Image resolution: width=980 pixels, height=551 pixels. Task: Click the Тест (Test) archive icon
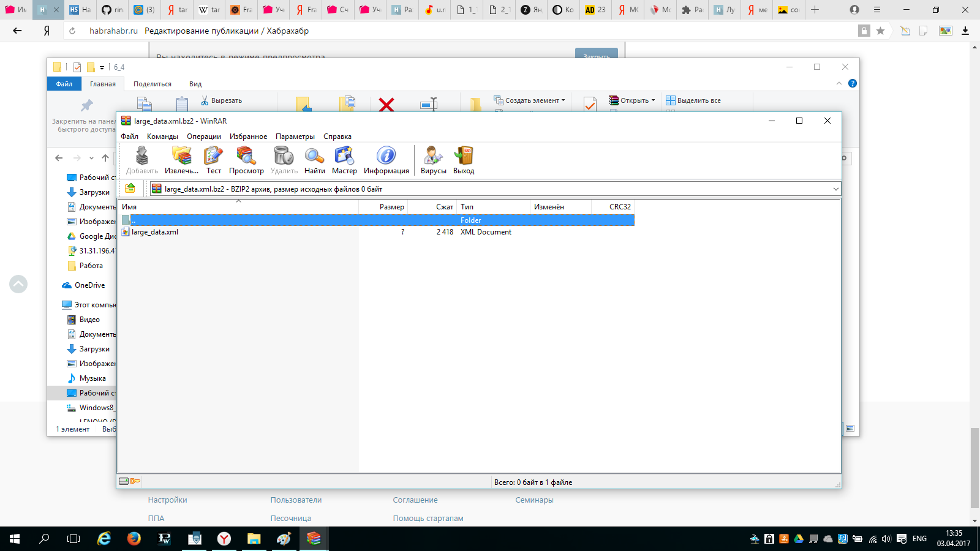click(214, 160)
